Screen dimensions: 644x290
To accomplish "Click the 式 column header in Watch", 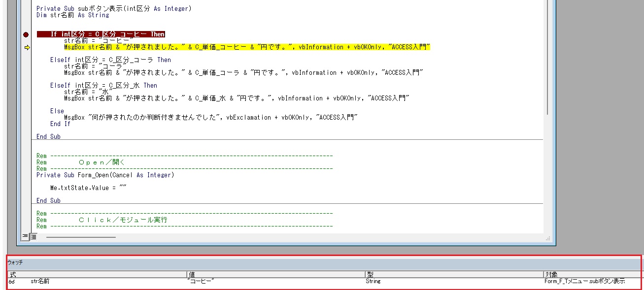I will [13, 274].
